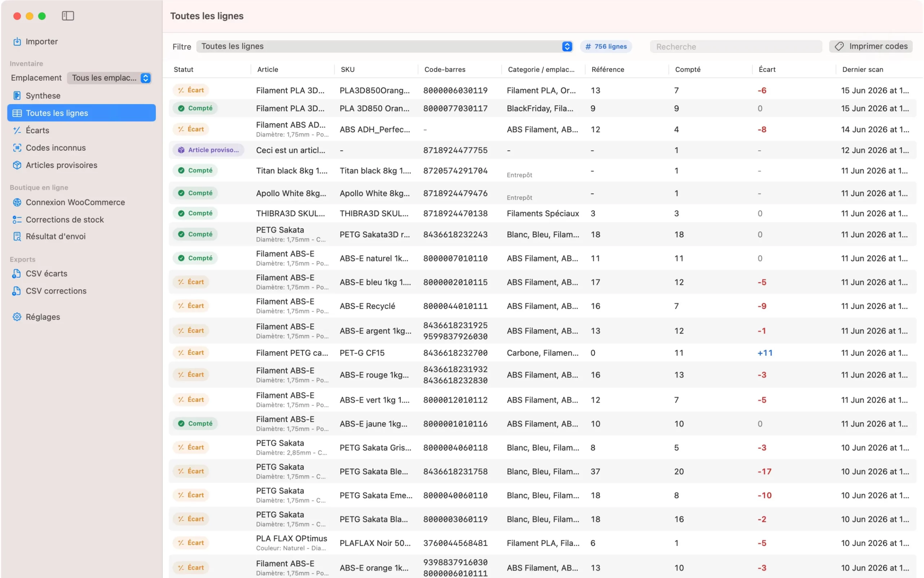The height and width of the screenshot is (578, 924).
Task: Go to the Écarts section
Action: 38,130
